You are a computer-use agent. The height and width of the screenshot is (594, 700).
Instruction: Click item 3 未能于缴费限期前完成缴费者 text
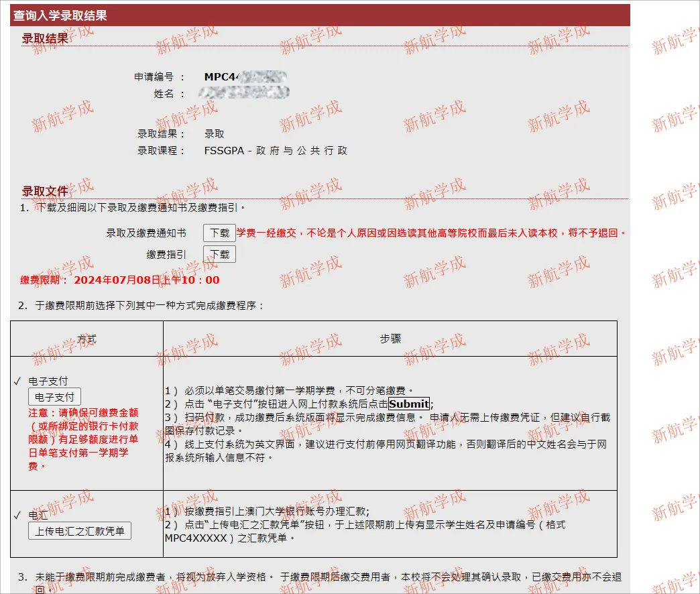[x=320, y=583]
